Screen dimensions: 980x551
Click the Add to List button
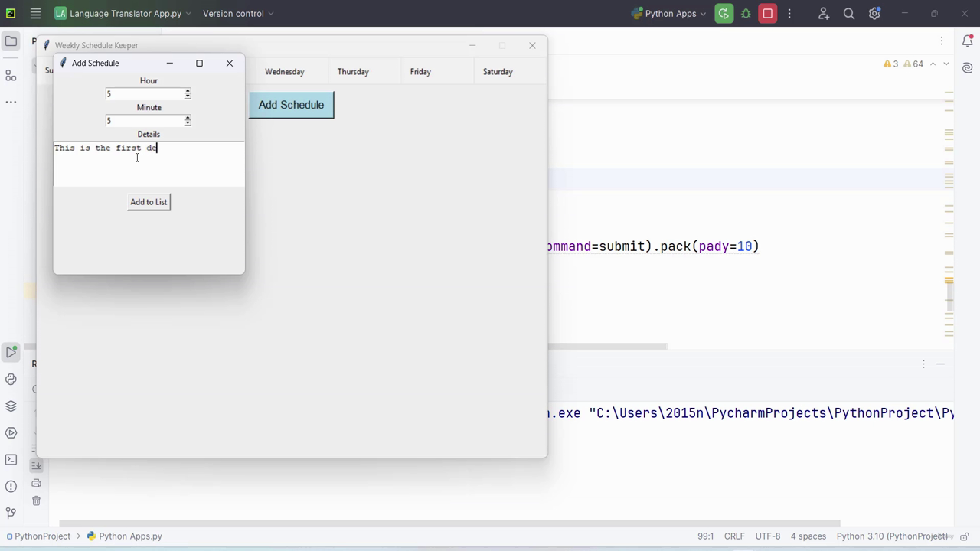[x=149, y=202]
